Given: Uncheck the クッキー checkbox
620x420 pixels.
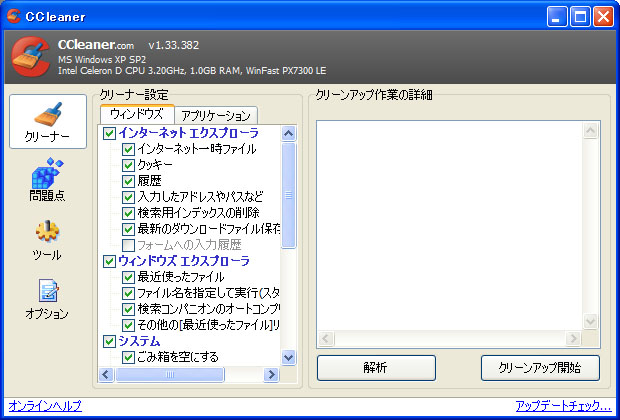Looking at the screenshot, I should [128, 165].
